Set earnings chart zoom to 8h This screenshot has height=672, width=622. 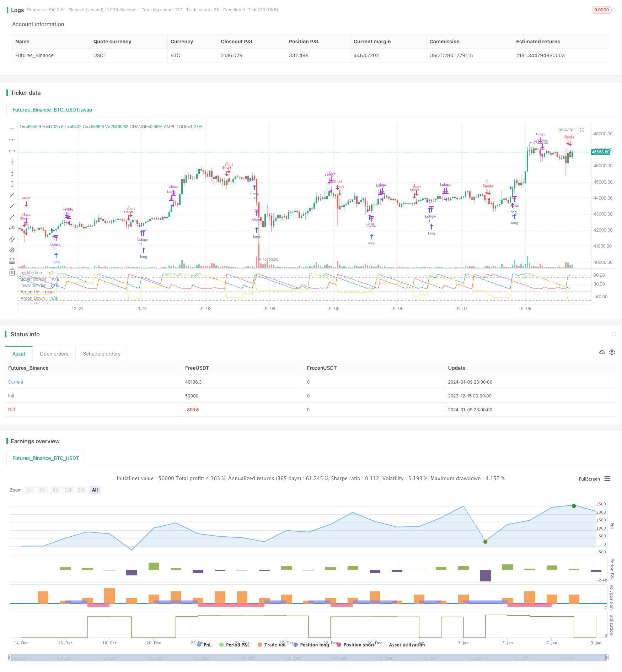click(55, 490)
